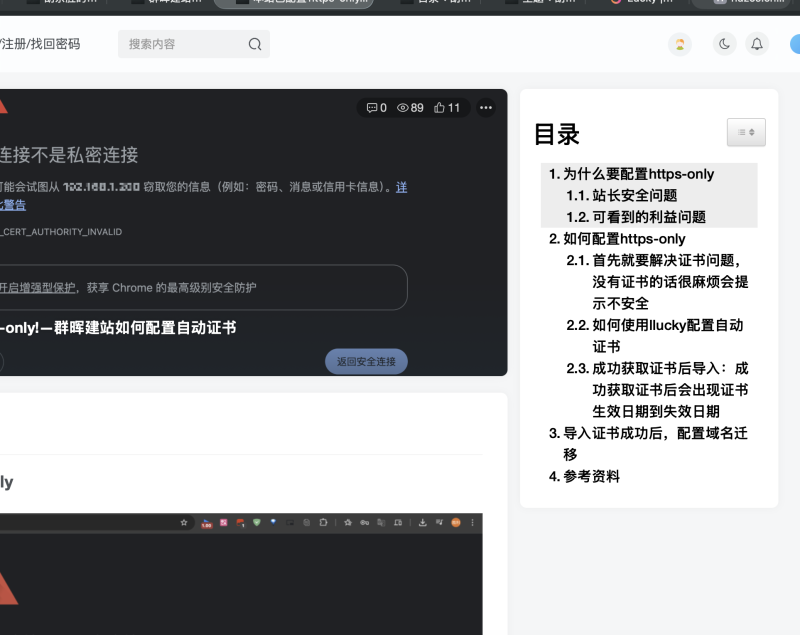Switch to the Lucky browser tab
This screenshot has height=635, width=800.
[644, 3]
